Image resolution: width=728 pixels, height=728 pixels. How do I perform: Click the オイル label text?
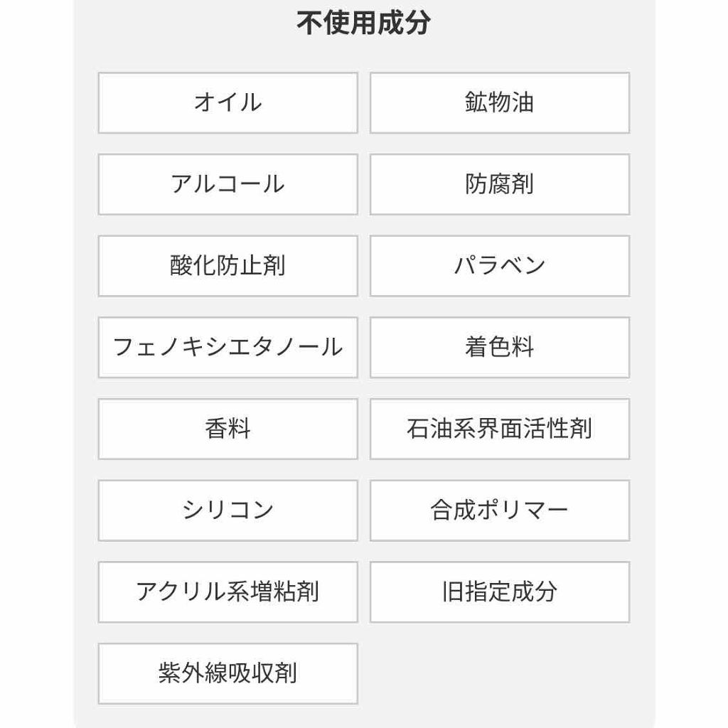(227, 103)
